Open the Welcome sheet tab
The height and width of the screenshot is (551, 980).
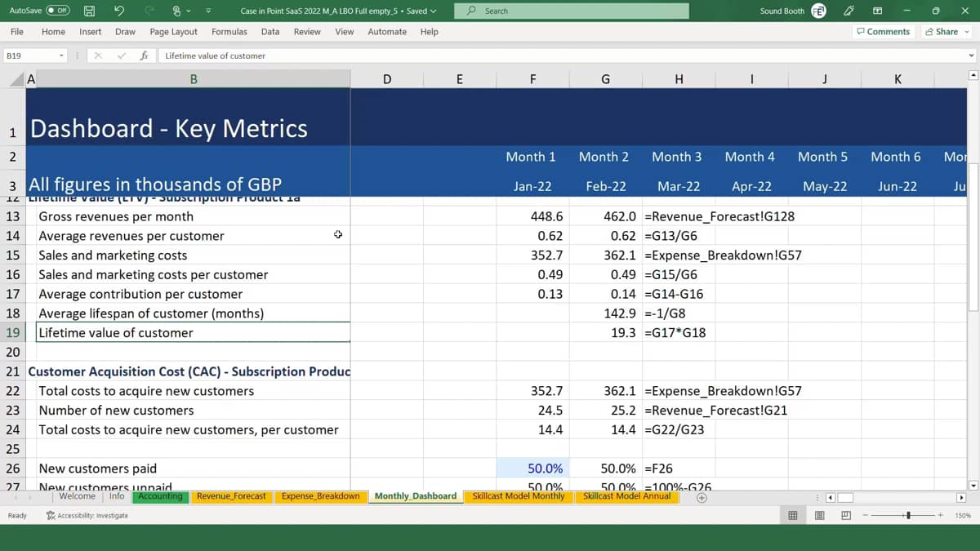78,496
